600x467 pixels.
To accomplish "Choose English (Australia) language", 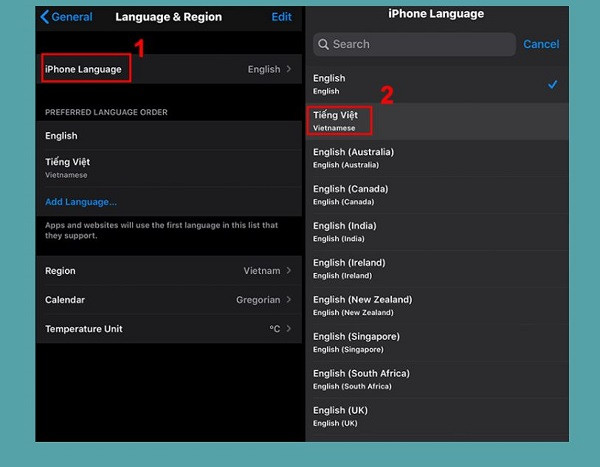I will tap(437, 158).
